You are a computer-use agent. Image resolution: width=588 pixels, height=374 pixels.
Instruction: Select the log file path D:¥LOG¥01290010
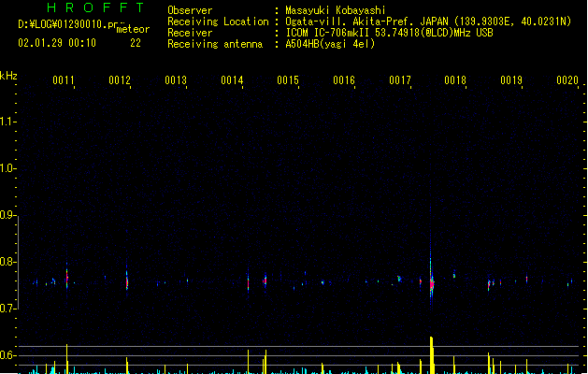coord(68,24)
